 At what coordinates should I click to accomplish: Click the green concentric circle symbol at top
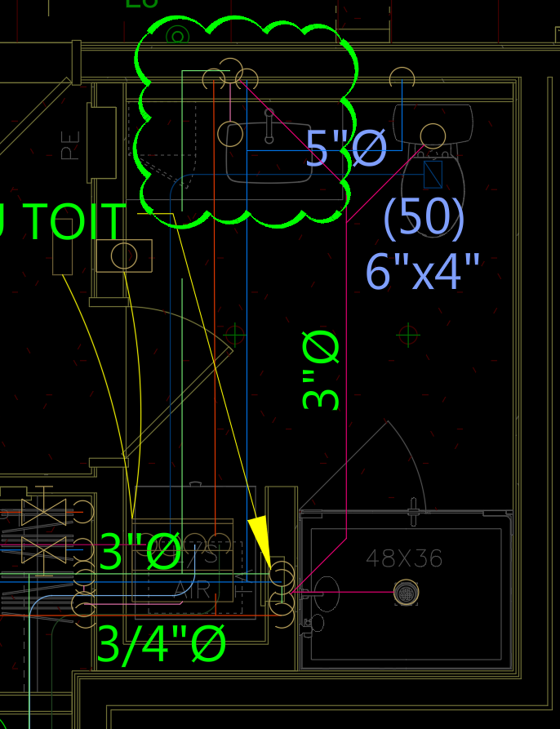[177, 36]
